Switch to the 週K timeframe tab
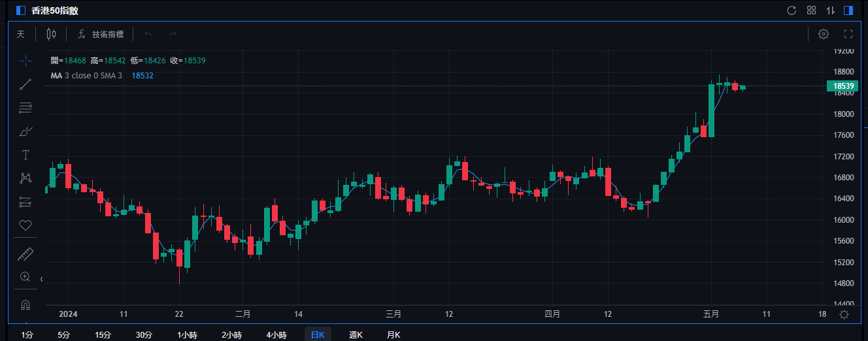This screenshot has height=341, width=868. 356,334
